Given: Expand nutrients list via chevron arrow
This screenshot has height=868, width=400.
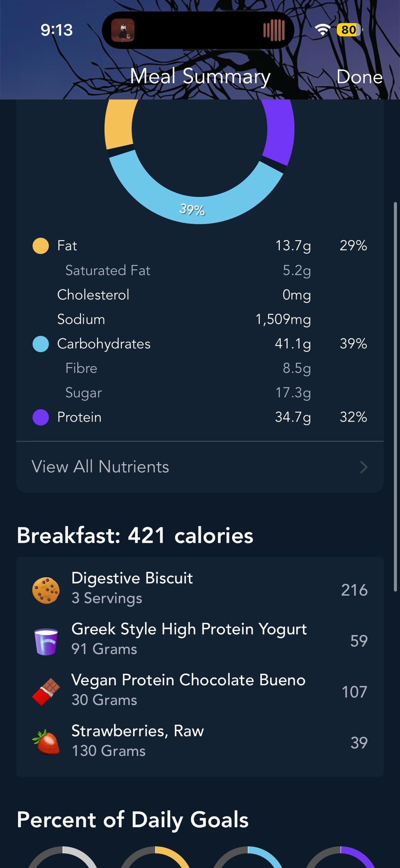Looking at the screenshot, I should click(x=364, y=467).
